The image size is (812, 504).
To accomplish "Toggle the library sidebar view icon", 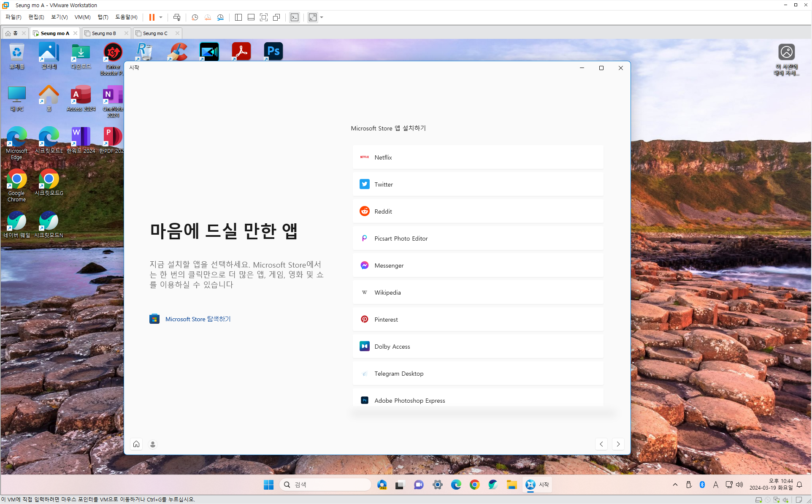I will (x=238, y=17).
